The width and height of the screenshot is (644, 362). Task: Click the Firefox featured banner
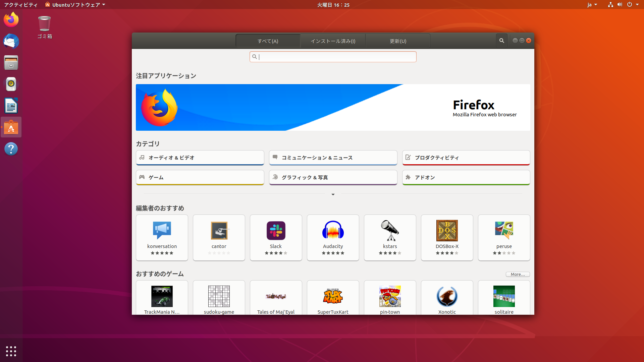coord(333,107)
